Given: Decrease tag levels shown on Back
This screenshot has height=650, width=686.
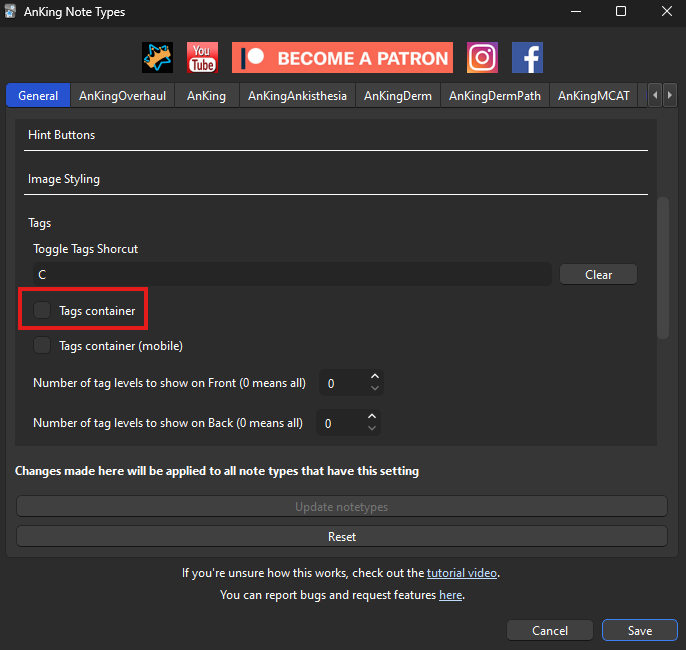Looking at the screenshot, I should 373,429.
